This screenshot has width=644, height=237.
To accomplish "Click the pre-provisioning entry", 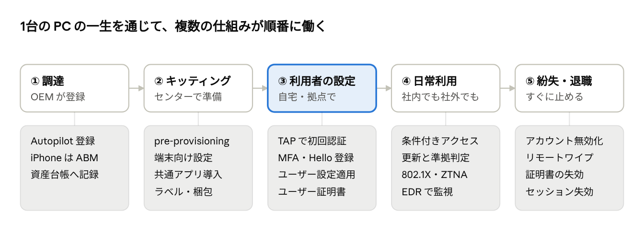I will pos(192,141).
